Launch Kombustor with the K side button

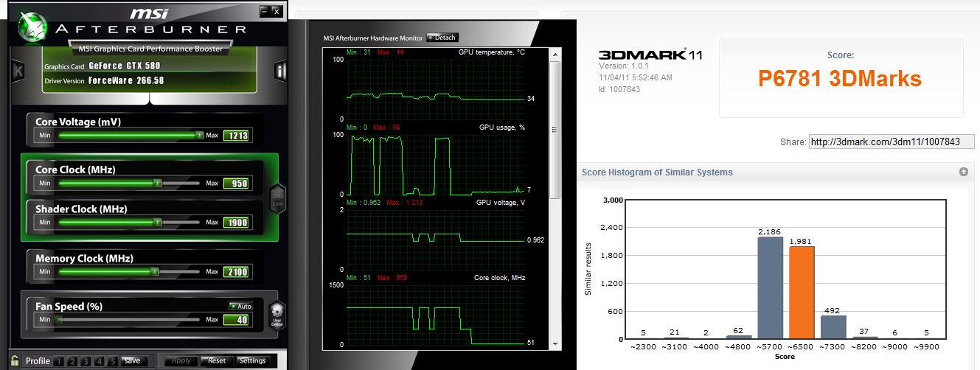(18, 71)
